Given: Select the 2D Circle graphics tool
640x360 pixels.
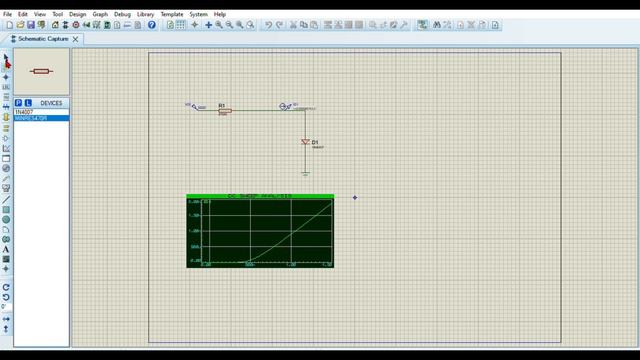Looking at the screenshot, I should tap(6, 220).
